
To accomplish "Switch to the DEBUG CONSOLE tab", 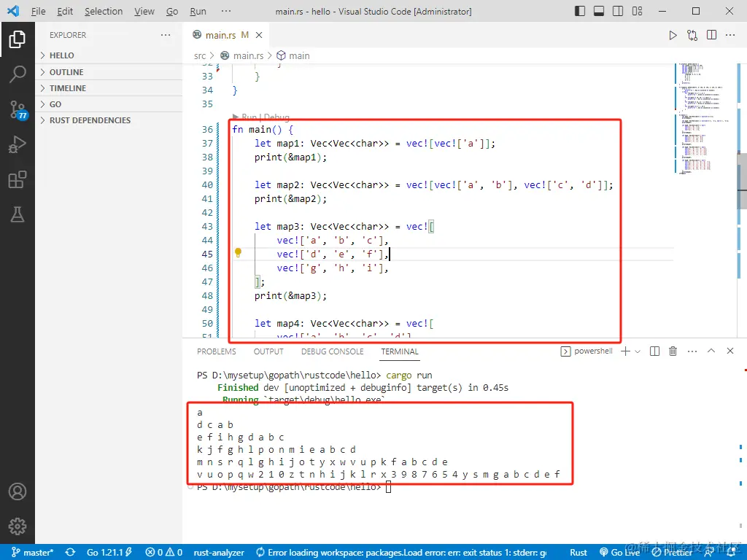I will pos(332,351).
